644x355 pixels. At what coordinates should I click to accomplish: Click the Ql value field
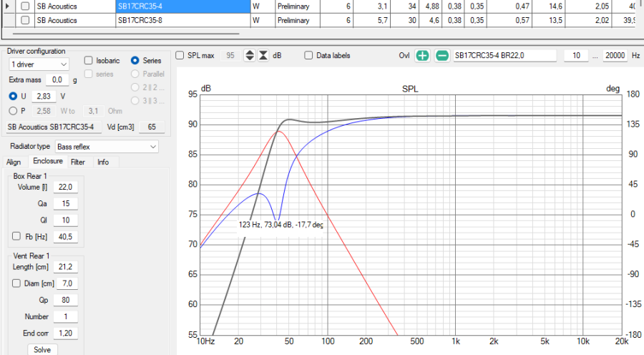[x=65, y=220]
